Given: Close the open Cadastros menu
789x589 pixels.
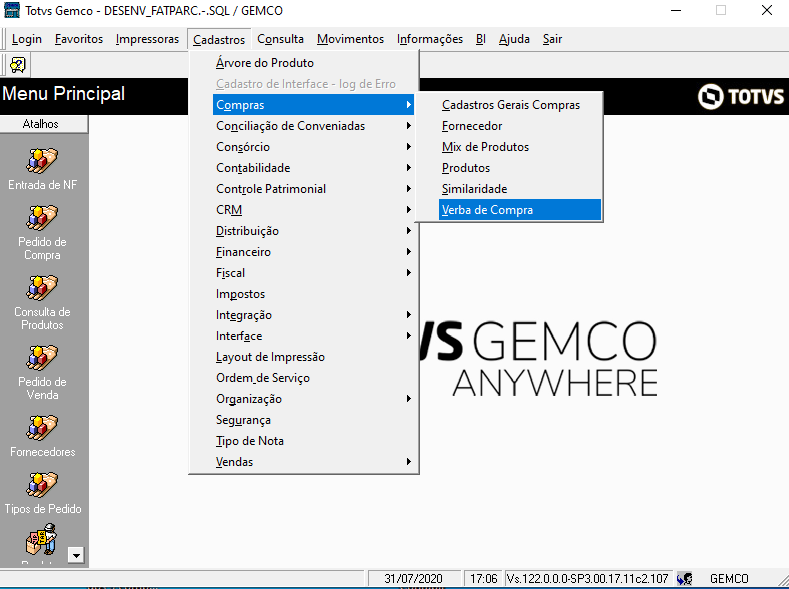Looking at the screenshot, I should (x=219, y=39).
